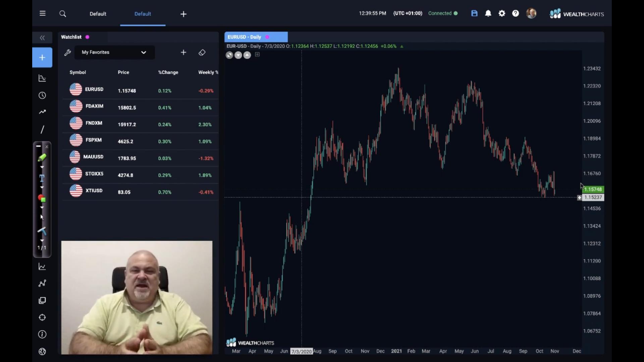
Task: Click the watchlist eraser icon
Action: click(x=202, y=53)
